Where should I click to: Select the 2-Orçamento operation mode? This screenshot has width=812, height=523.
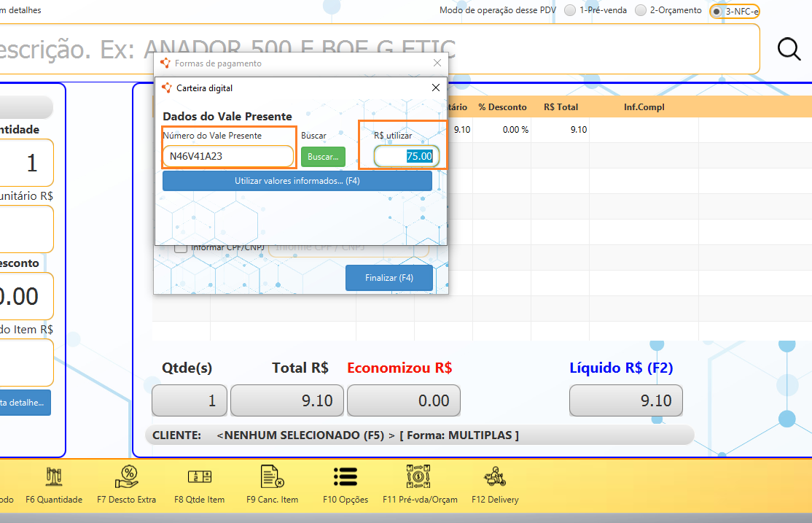click(x=641, y=10)
